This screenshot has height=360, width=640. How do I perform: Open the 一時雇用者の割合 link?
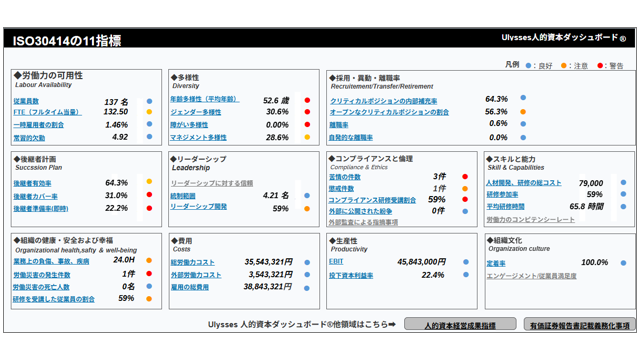point(38,125)
